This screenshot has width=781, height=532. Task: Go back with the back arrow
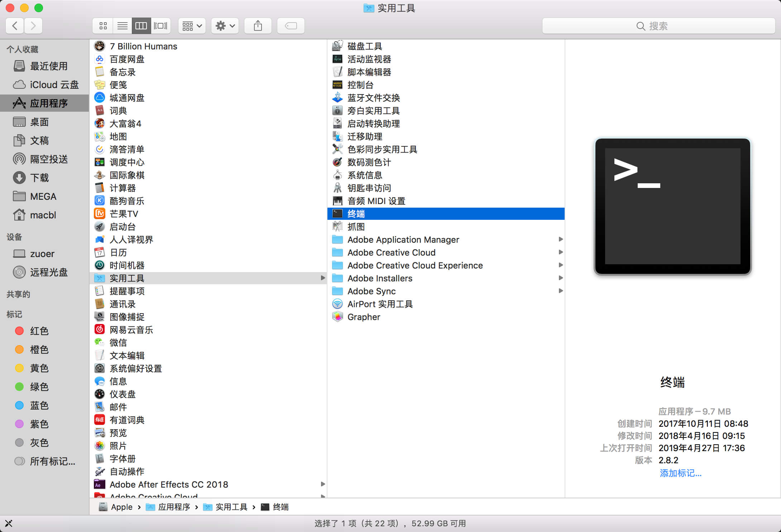click(x=15, y=26)
